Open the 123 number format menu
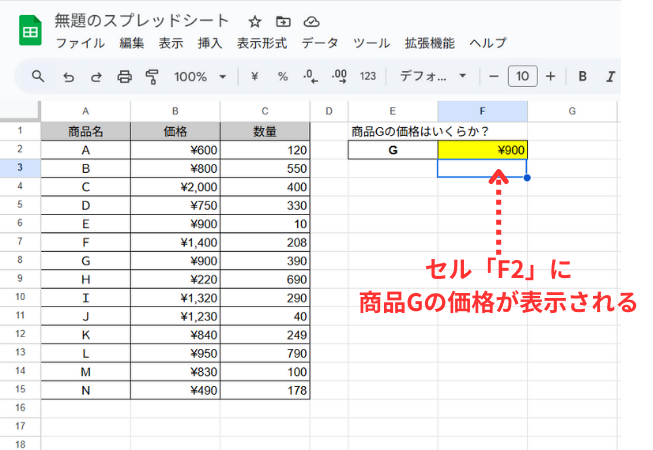Viewport: 653px width, 450px height. point(367,76)
